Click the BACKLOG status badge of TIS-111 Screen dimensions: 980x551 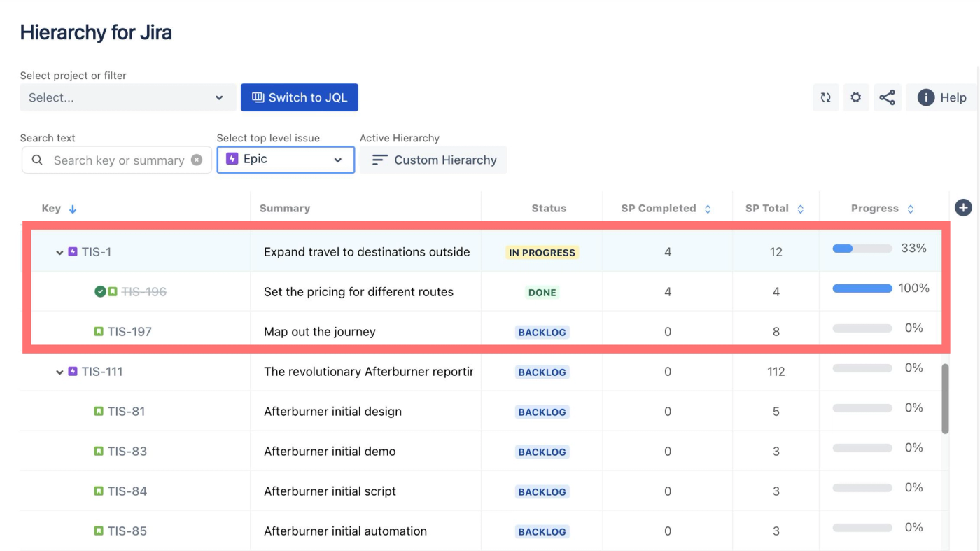coord(542,372)
